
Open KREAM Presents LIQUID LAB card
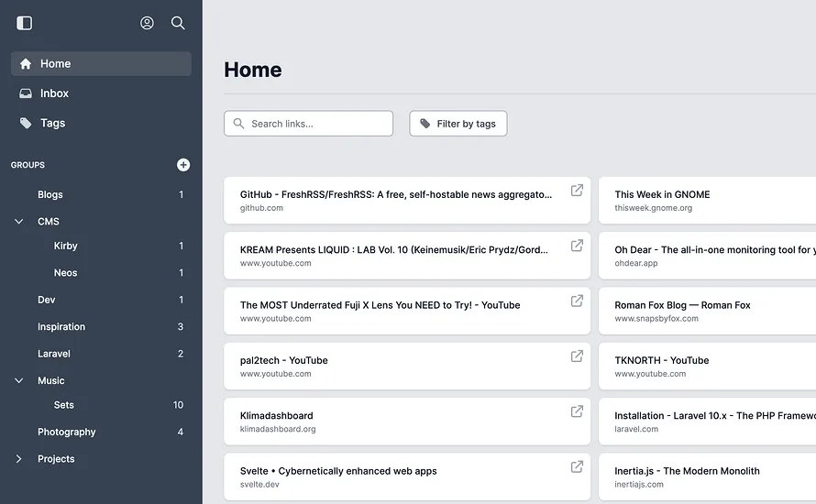click(x=407, y=256)
